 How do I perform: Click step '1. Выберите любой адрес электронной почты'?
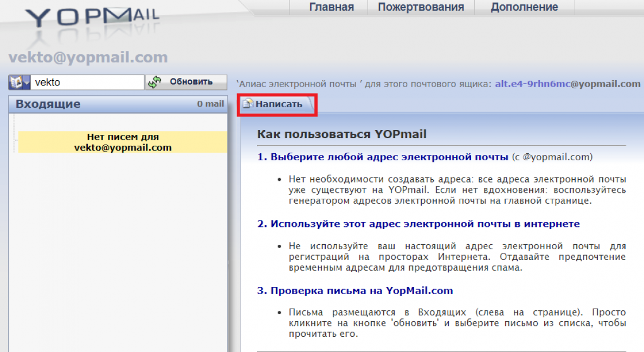coord(383,157)
